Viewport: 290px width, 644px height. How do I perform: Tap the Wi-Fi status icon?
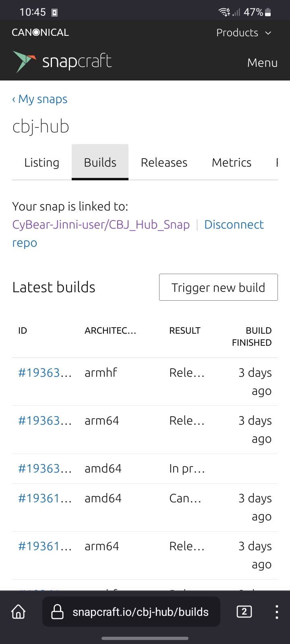[224, 12]
